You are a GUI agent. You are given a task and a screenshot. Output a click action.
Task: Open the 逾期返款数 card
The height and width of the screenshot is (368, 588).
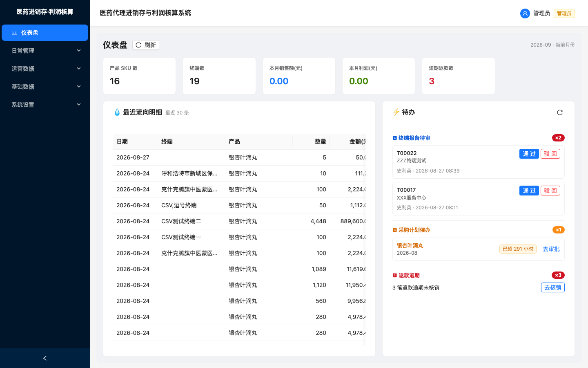459,76
